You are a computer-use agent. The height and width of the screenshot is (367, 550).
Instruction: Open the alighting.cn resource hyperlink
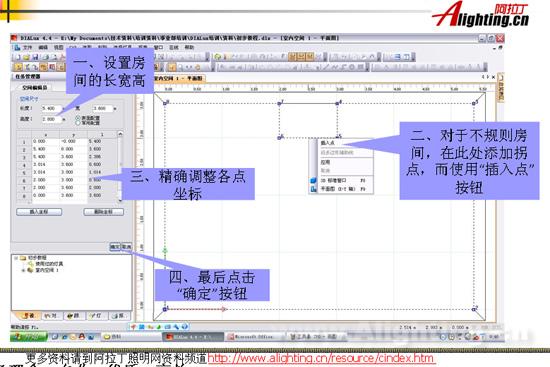321,358
